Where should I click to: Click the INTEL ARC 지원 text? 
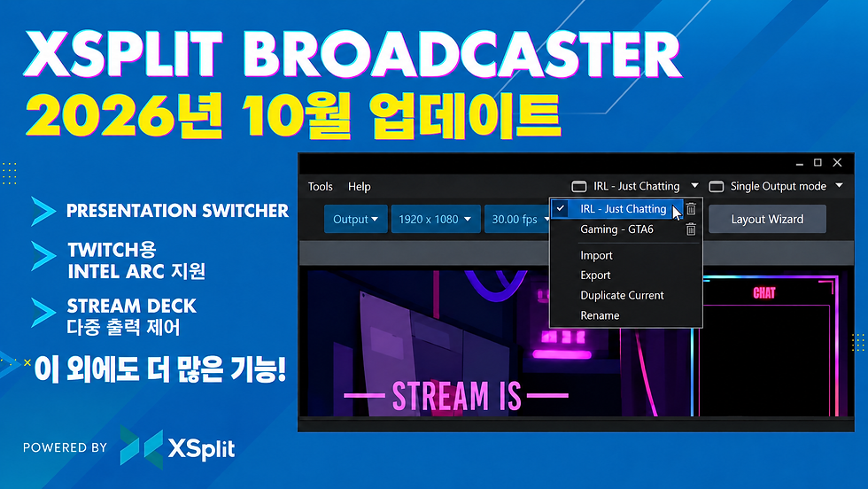click(136, 271)
